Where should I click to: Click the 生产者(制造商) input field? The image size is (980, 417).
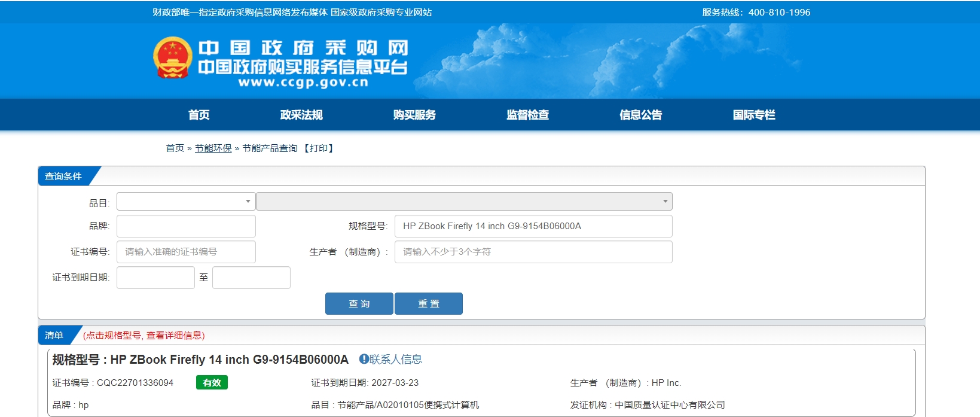coord(533,252)
